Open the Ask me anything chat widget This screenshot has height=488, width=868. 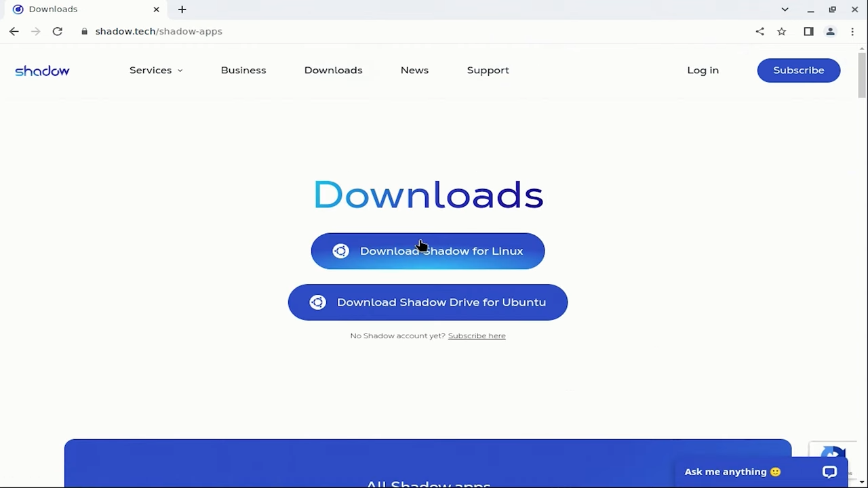click(x=762, y=472)
